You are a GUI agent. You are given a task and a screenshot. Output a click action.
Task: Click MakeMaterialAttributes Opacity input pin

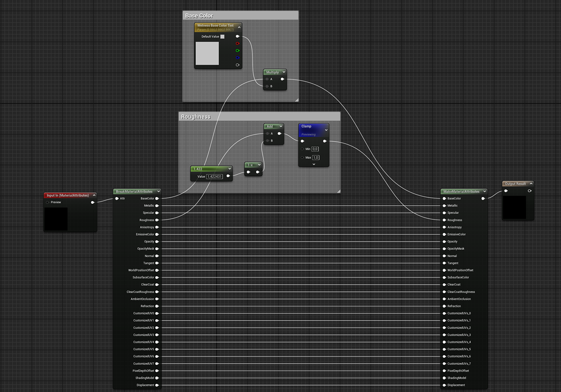pyautogui.click(x=445, y=241)
